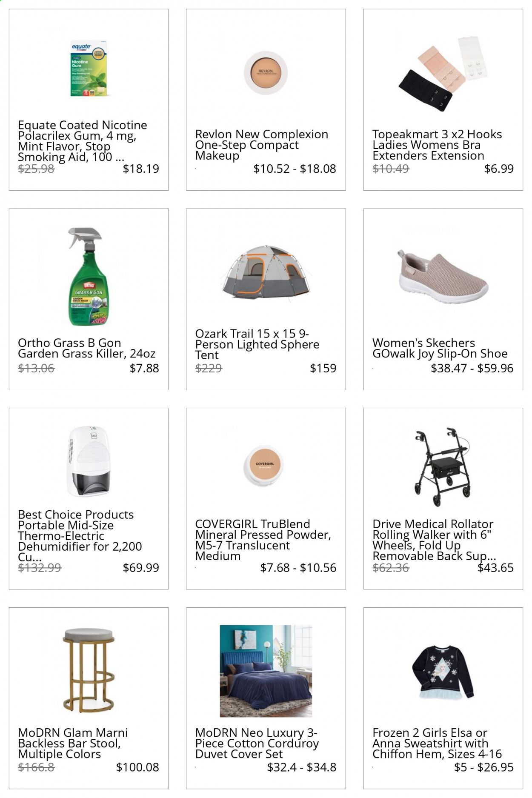Click the Revlon compact makeup image
532x798 pixels.
[266, 72]
